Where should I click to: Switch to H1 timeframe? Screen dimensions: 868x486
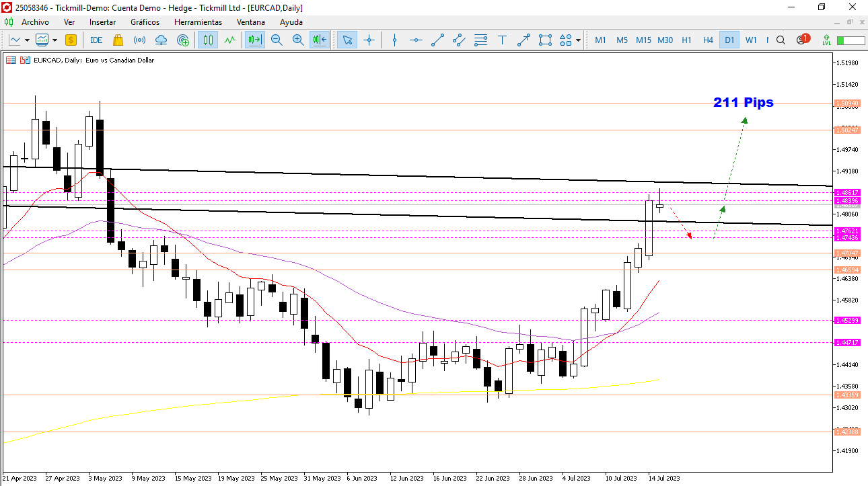(686, 40)
